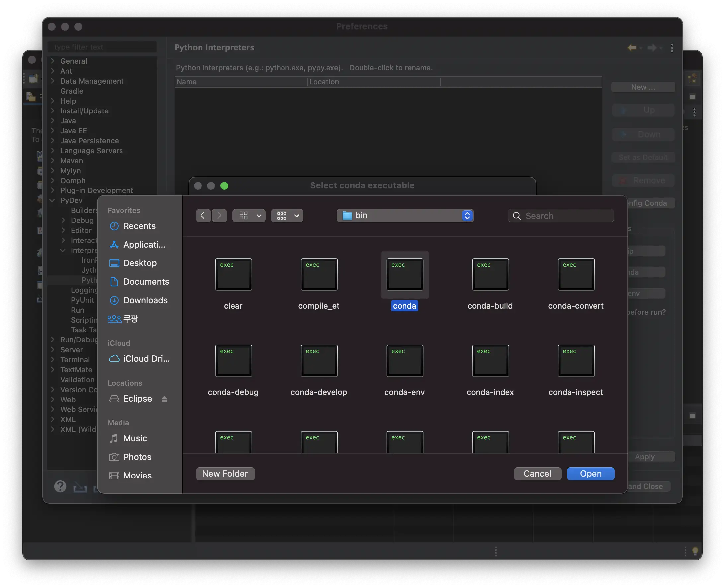Select Documents in Favorites list
The image size is (725, 588).
pos(146,281)
